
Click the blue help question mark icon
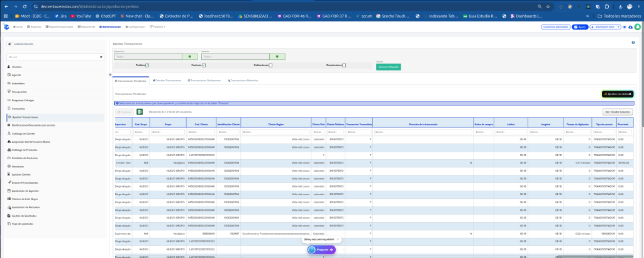click(x=633, y=43)
